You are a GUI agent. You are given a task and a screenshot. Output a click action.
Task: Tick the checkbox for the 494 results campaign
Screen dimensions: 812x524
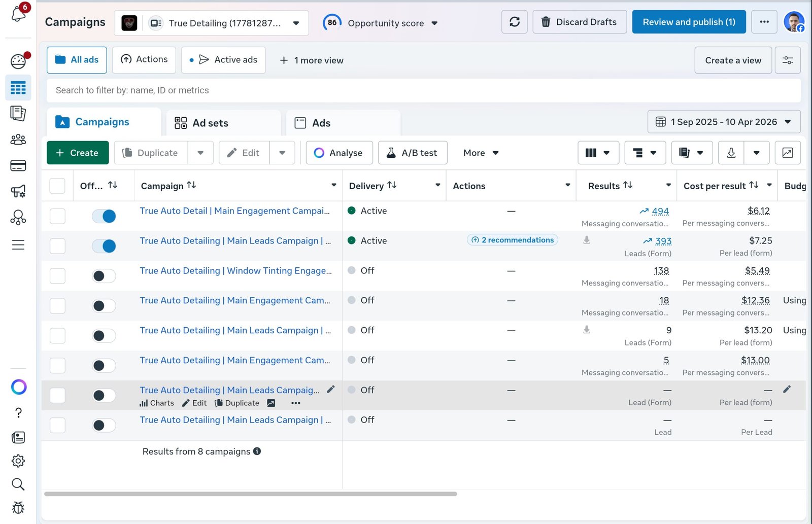(57, 216)
